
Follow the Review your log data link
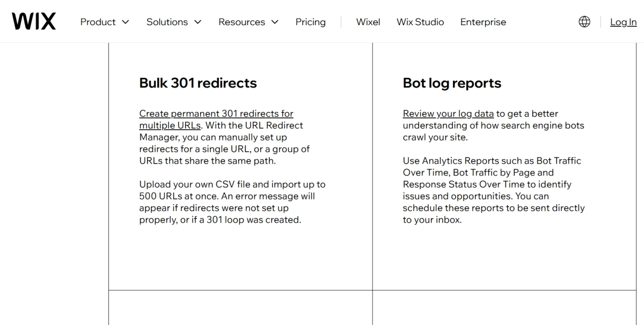coord(448,114)
